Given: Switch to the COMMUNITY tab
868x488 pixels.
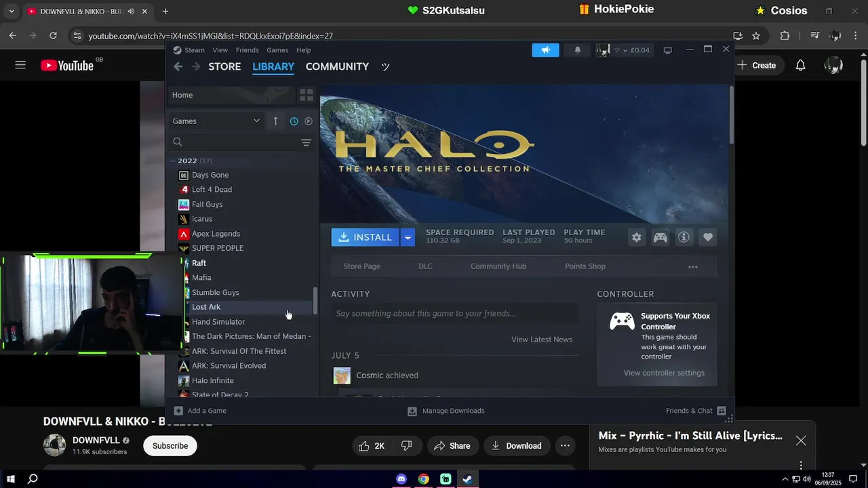Looking at the screenshot, I should pyautogui.click(x=337, y=66).
